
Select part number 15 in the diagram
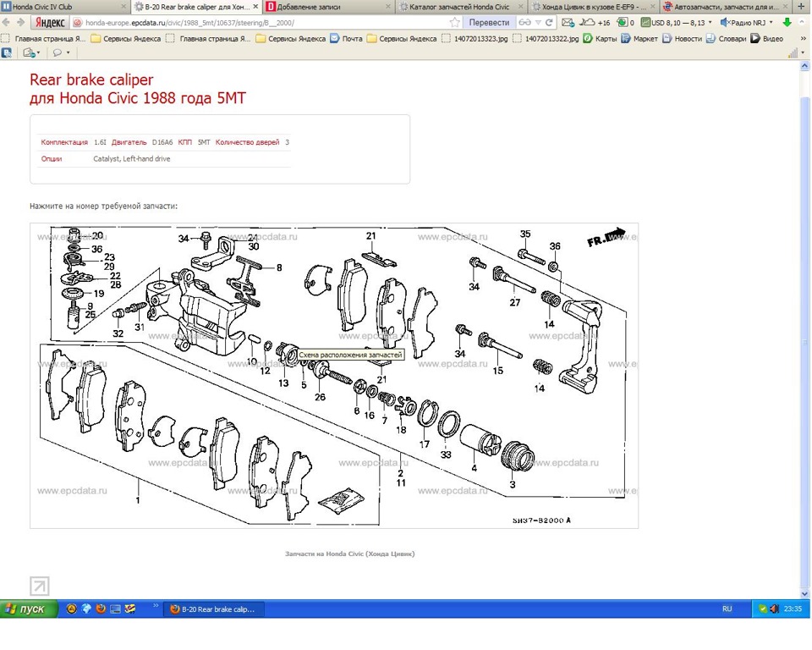[x=497, y=371]
